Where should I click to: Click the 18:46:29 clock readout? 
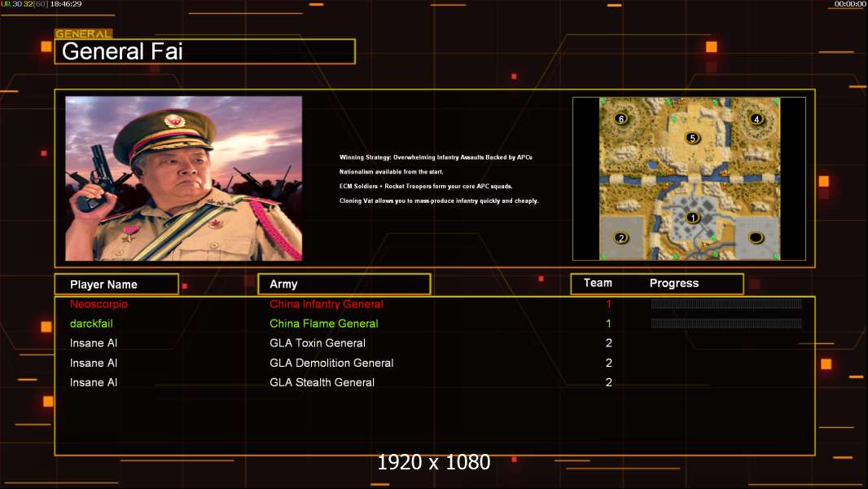click(x=66, y=4)
